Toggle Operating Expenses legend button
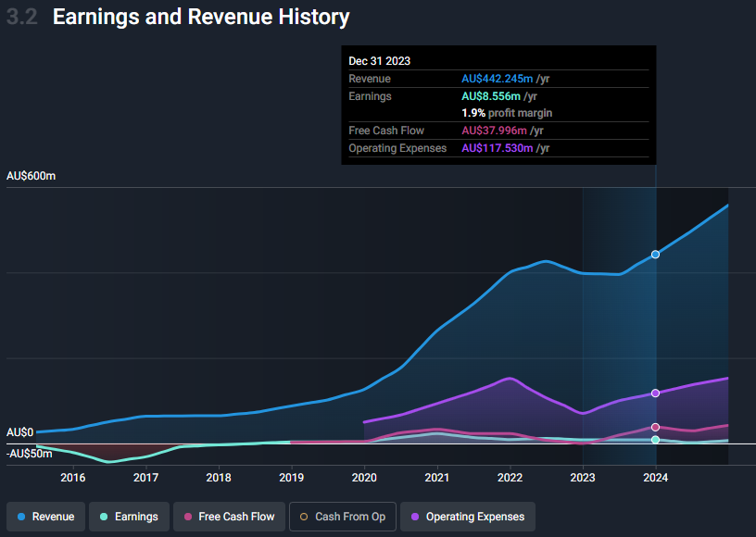 468,517
